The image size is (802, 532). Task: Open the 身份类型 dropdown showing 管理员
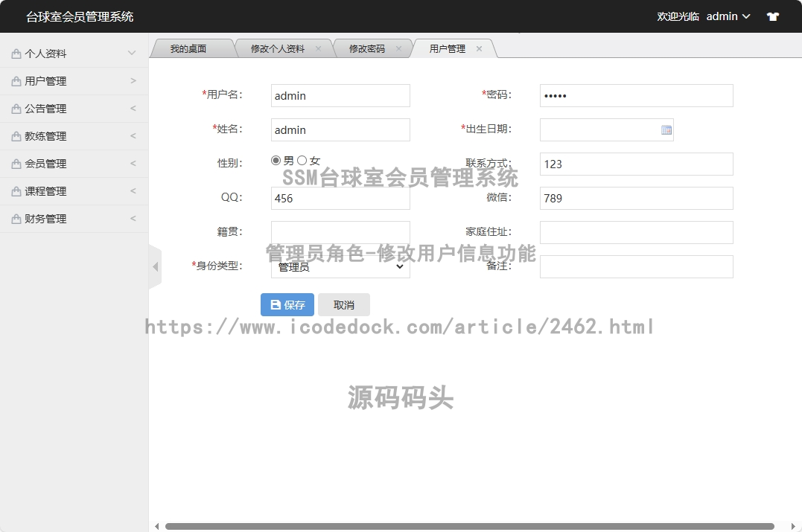pos(340,267)
